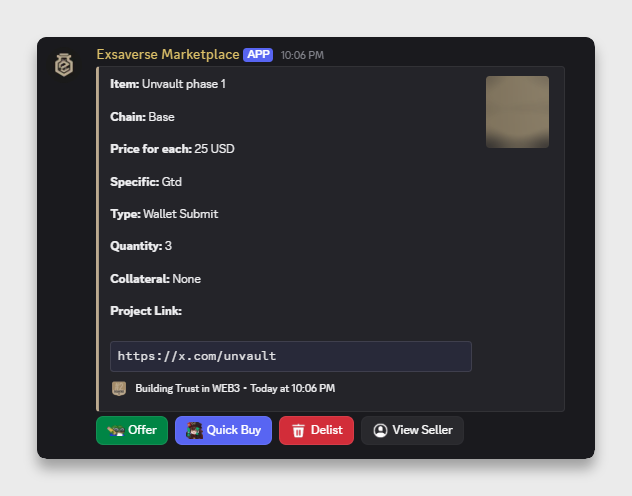Click the 'Item: Unvault phase 1' line
Image resolution: width=632 pixels, height=496 pixels.
168,84
